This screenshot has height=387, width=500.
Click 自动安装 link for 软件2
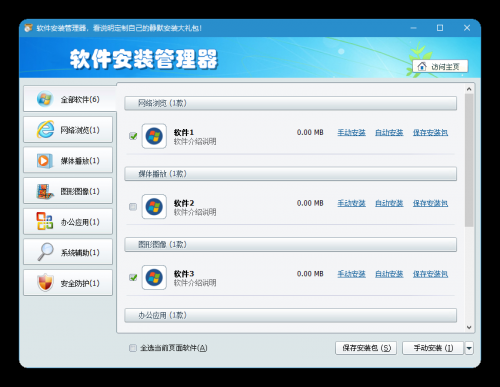coord(389,203)
